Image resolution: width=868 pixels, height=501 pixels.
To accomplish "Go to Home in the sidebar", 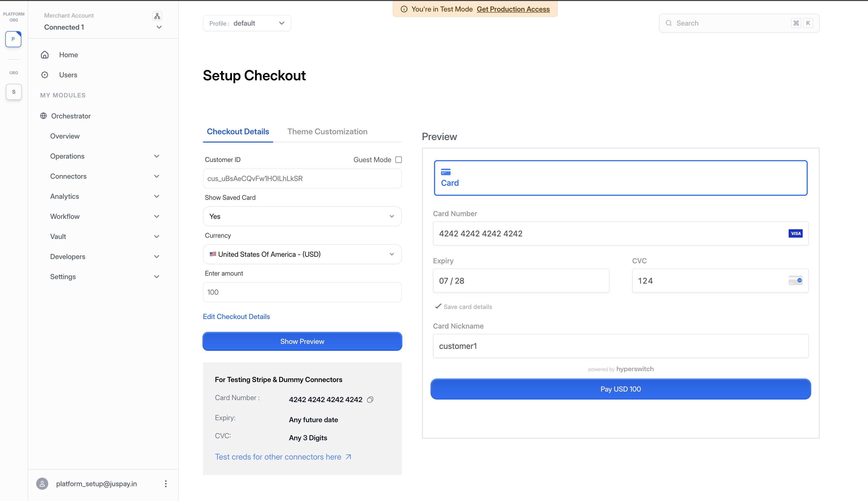I will point(69,55).
